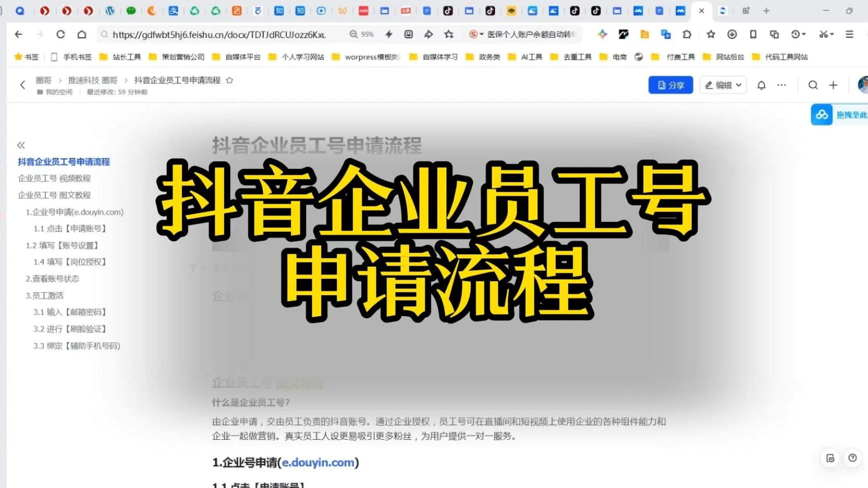Screen dimensions: 868x488
Task: Jump to 3.3 绑定【辅助手机号码】 in outline
Action: (77, 346)
